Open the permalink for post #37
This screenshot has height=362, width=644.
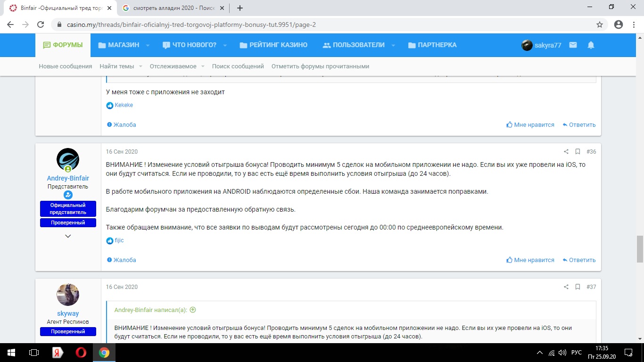pyautogui.click(x=591, y=287)
